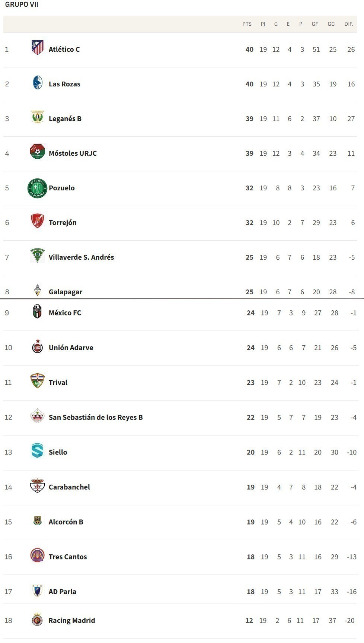Screen dimensions: 364x643
Task: Click the Racing Madrid round crest
Action: pyautogui.click(x=37, y=620)
